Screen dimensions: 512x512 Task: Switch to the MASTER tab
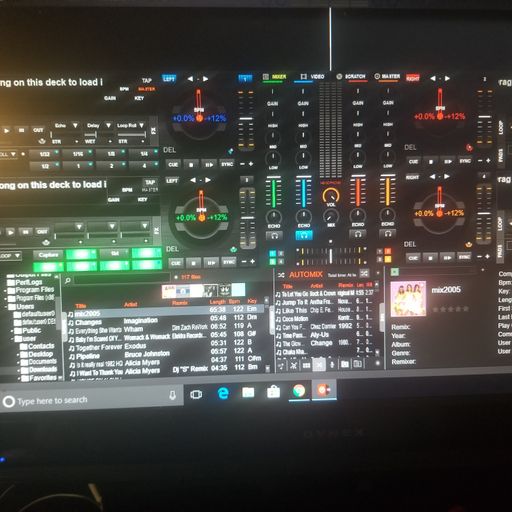click(387, 76)
